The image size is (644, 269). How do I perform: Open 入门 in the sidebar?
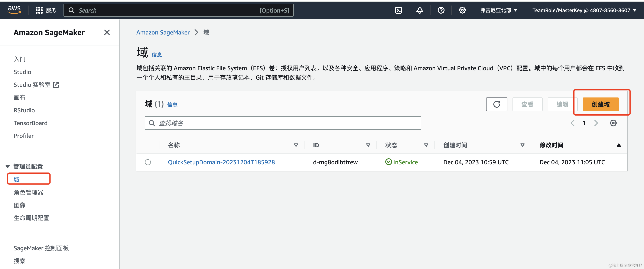click(x=20, y=59)
